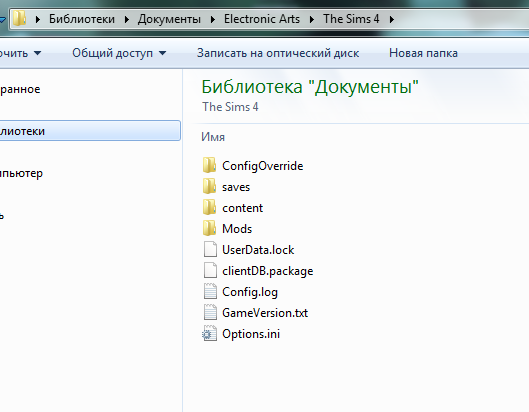This screenshot has width=529, height=412.
Task: Select Библиотеки in the navigation pane
Action: click(x=90, y=131)
